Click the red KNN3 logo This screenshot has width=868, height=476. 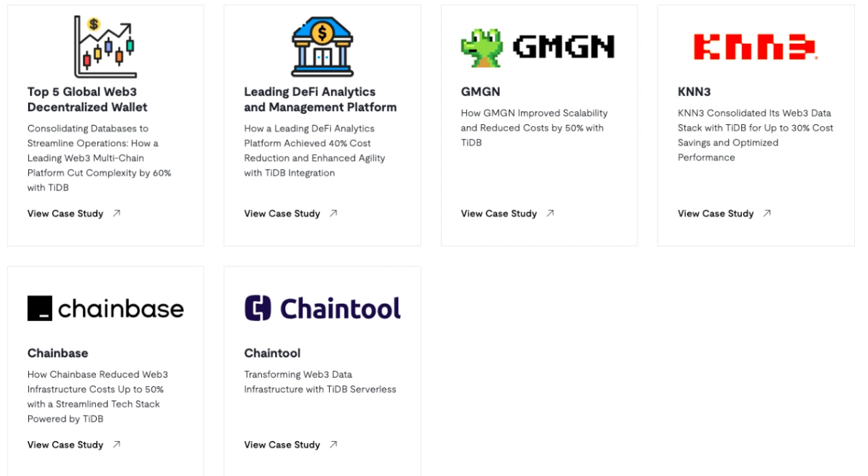pos(755,47)
